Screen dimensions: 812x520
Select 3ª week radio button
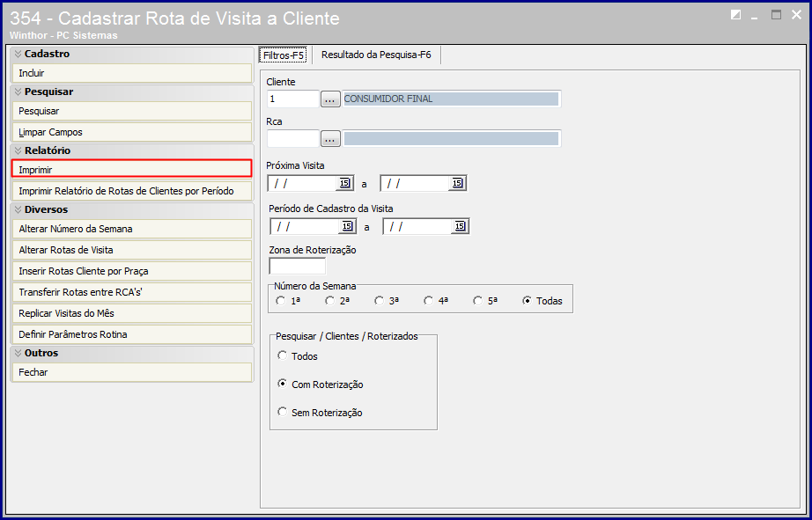coord(380,301)
